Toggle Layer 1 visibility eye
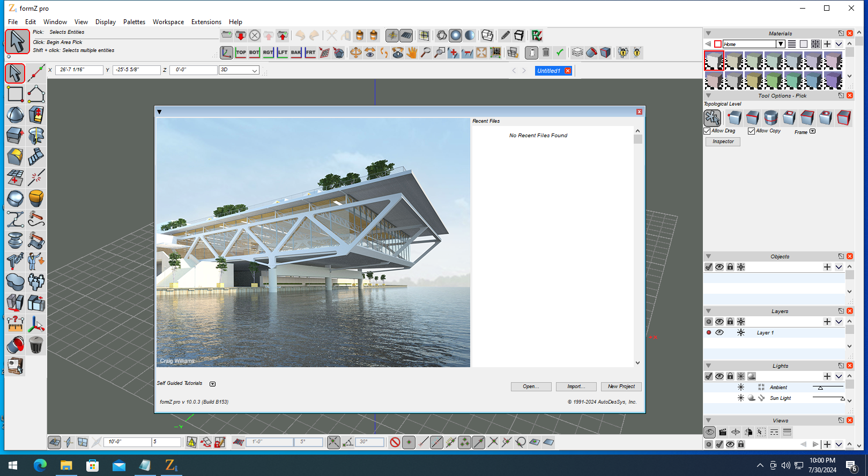868x476 pixels. 719,333
